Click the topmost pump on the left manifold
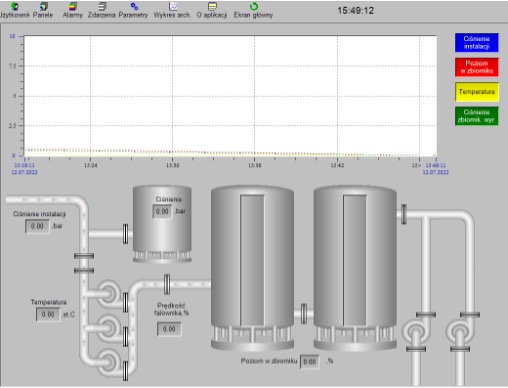The height and width of the screenshot is (388, 508). click(109, 294)
